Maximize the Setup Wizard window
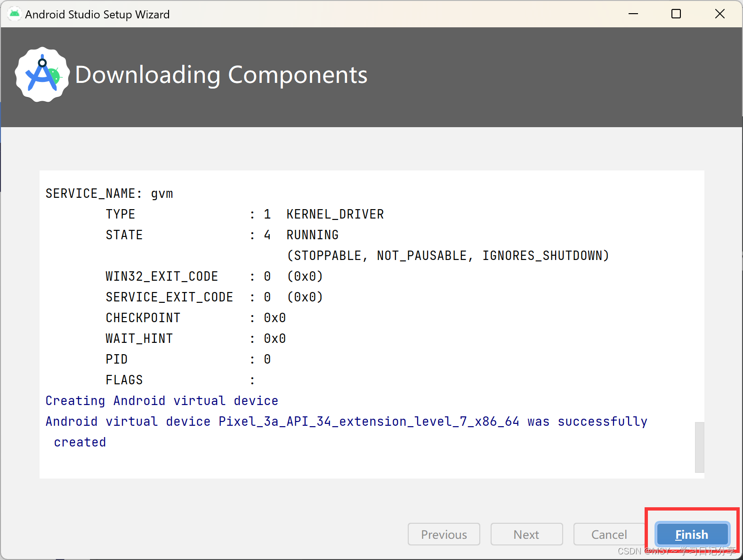The height and width of the screenshot is (560, 743). 676,14
